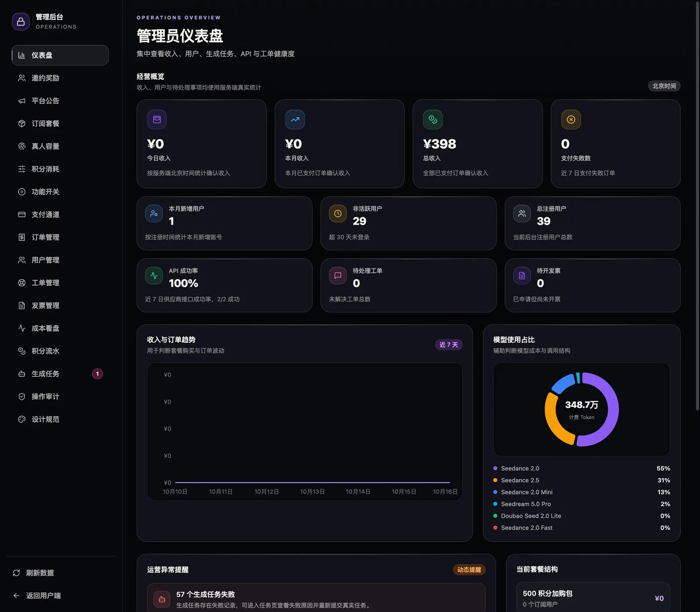The image size is (700, 612).
Task: Click the 工单管理 lifebuoy icon
Action: click(x=21, y=282)
